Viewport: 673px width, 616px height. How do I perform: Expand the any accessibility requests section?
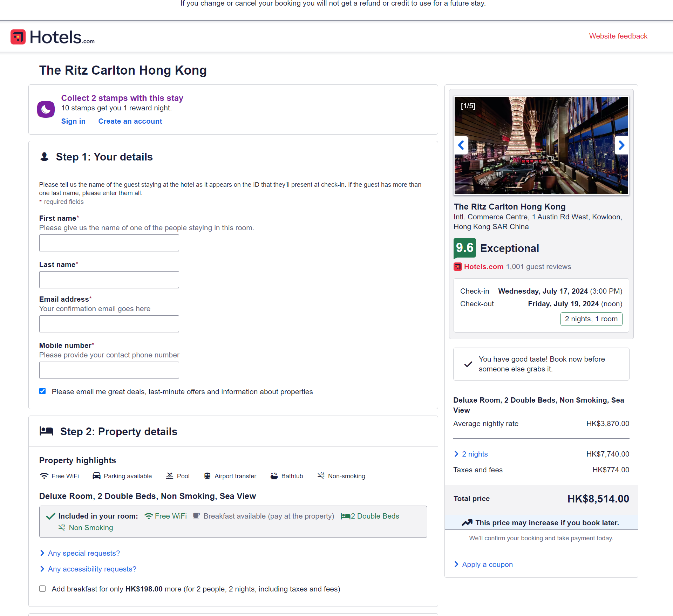(92, 569)
